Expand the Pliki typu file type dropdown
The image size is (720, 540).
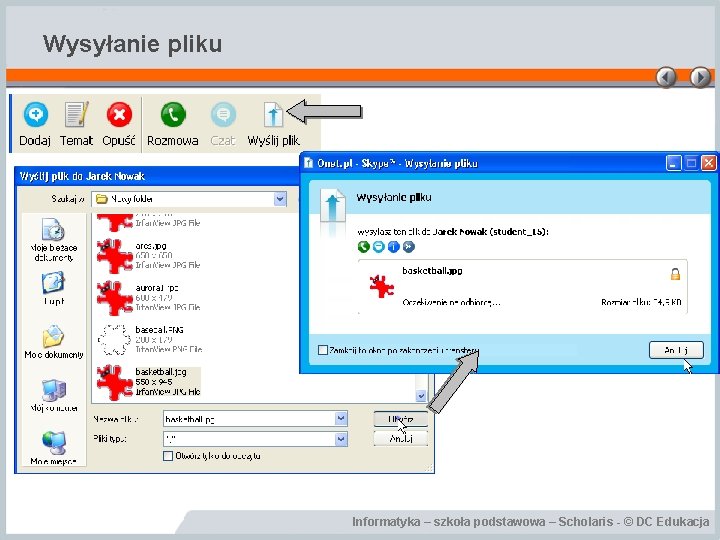tap(341, 439)
